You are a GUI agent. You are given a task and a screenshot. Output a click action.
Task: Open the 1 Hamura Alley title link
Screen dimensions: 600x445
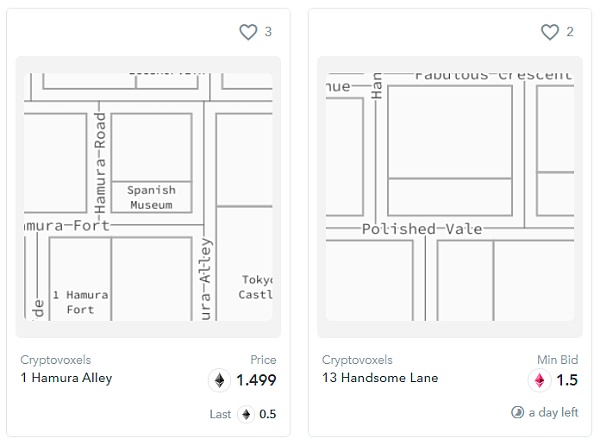(x=66, y=378)
